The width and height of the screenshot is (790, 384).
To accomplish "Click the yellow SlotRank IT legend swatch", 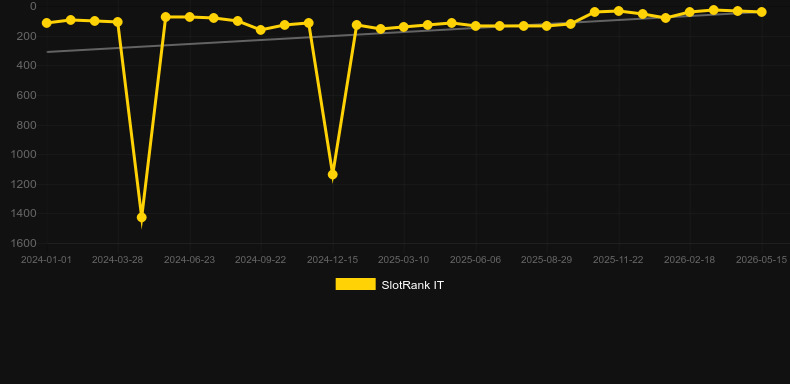I will coord(356,284).
